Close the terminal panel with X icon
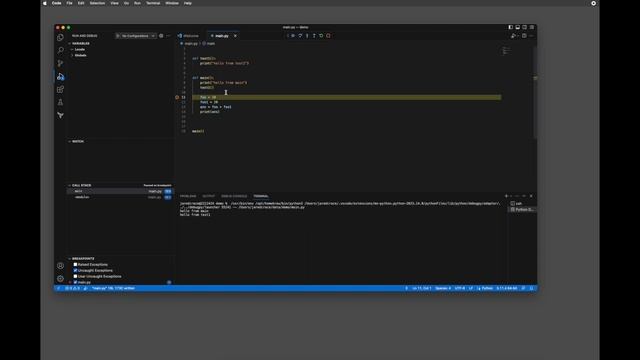Image resolution: width=640 pixels, height=360 pixels. tap(531, 196)
